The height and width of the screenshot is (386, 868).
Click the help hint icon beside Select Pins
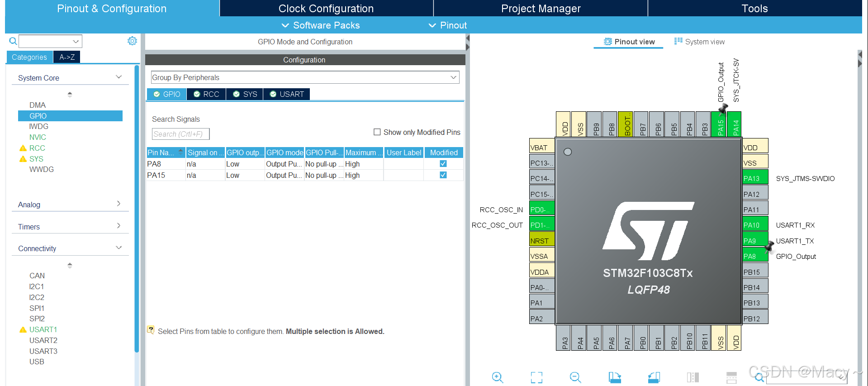pos(151,330)
